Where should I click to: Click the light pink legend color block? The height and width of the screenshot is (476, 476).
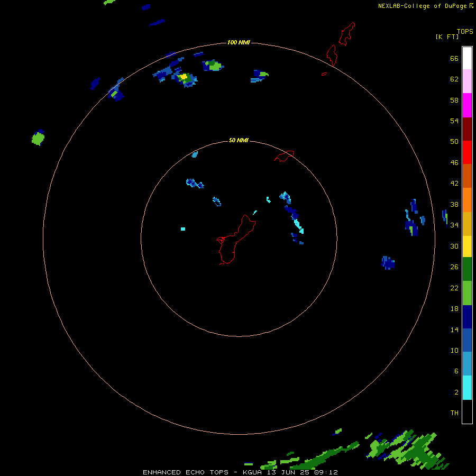click(x=467, y=81)
